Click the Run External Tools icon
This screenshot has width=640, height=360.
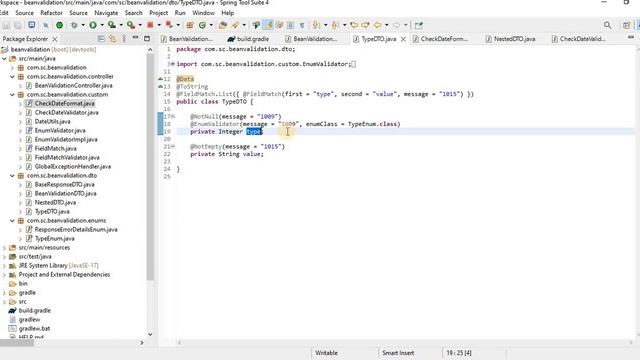(131, 25)
